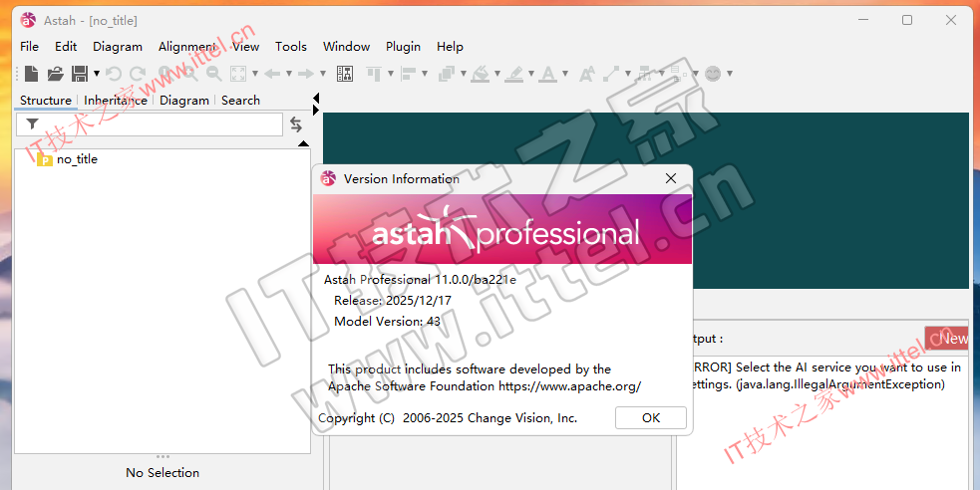The image size is (980, 490).
Task: Open the Save icon dropdown arrow
Action: click(97, 74)
